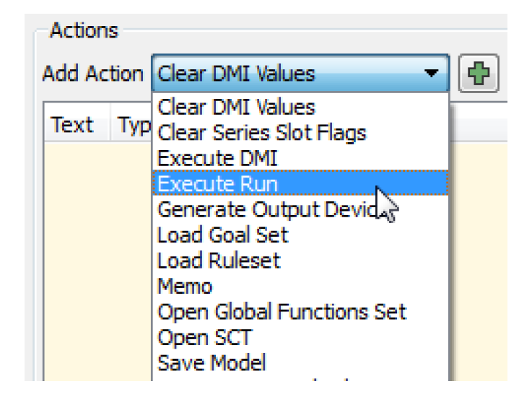Select the Execute DMI list entry
This screenshot has height=415, width=532.
coord(217,159)
